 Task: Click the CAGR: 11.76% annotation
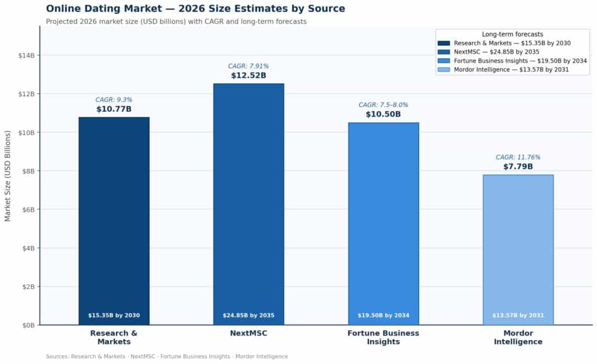pos(518,157)
